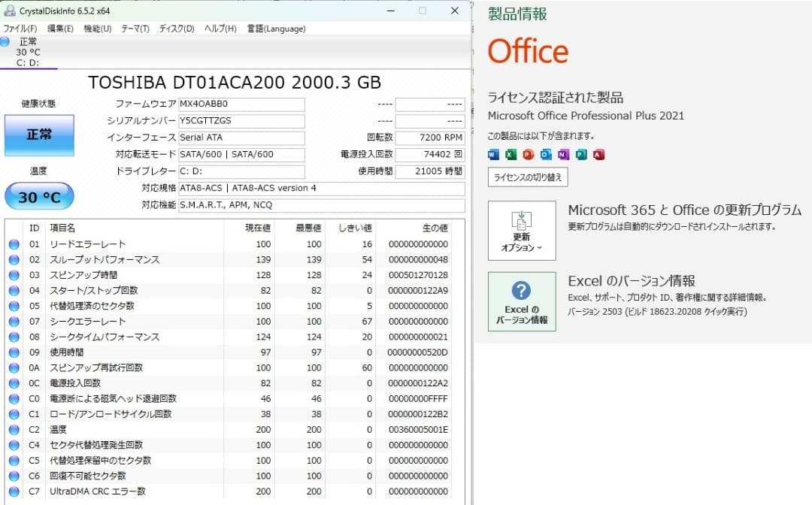Click the Excel のバージョン情報 link

pyautogui.click(x=634, y=280)
